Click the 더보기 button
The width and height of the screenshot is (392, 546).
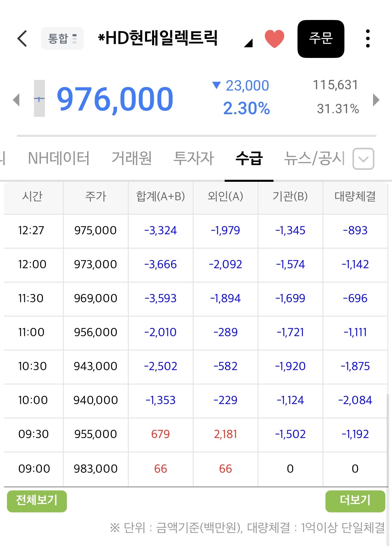coord(355,501)
